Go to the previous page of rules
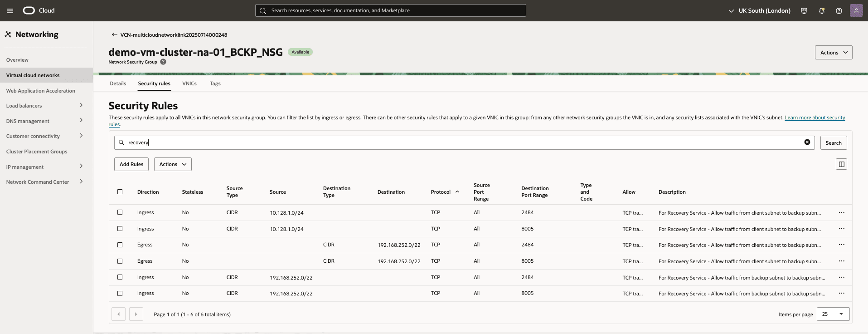Viewport: 868px width, 334px height. [x=119, y=314]
